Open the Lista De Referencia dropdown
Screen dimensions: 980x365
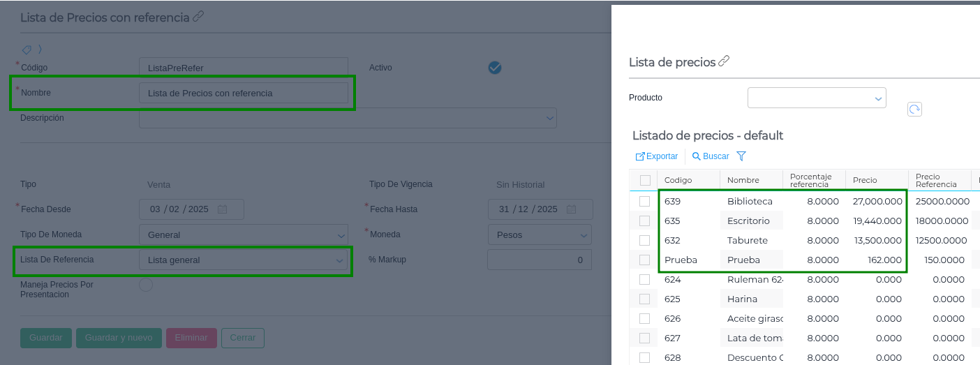pos(340,260)
